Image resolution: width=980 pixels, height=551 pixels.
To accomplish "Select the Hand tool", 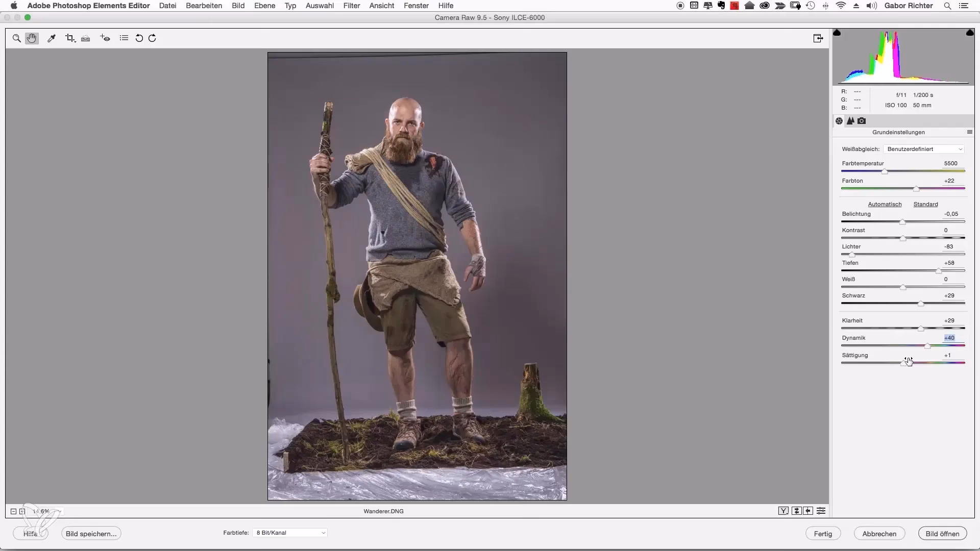I will (x=32, y=38).
